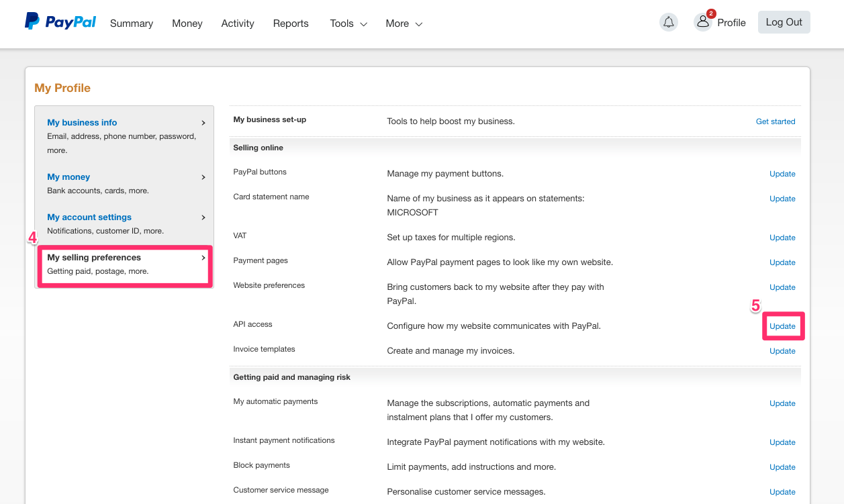Viewport: 844px width, 504px height.
Task: Open the notifications bell
Action: 668,22
